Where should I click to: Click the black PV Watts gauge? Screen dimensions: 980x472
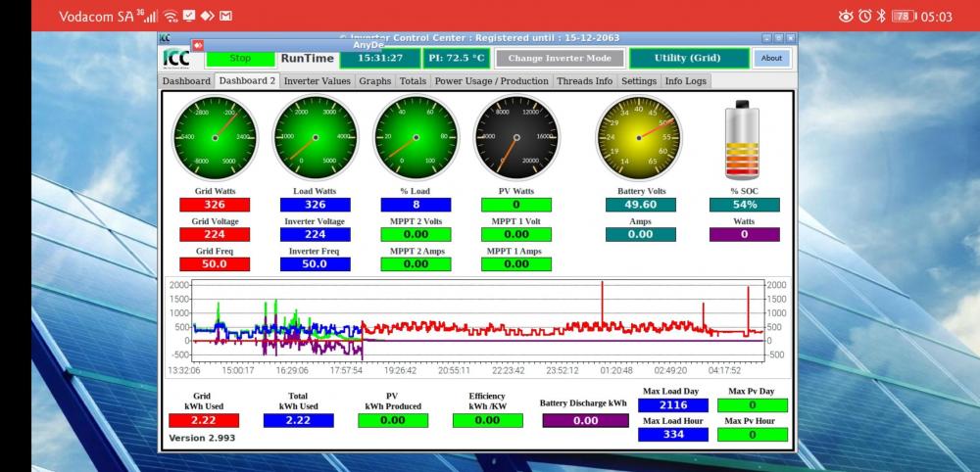(x=516, y=137)
